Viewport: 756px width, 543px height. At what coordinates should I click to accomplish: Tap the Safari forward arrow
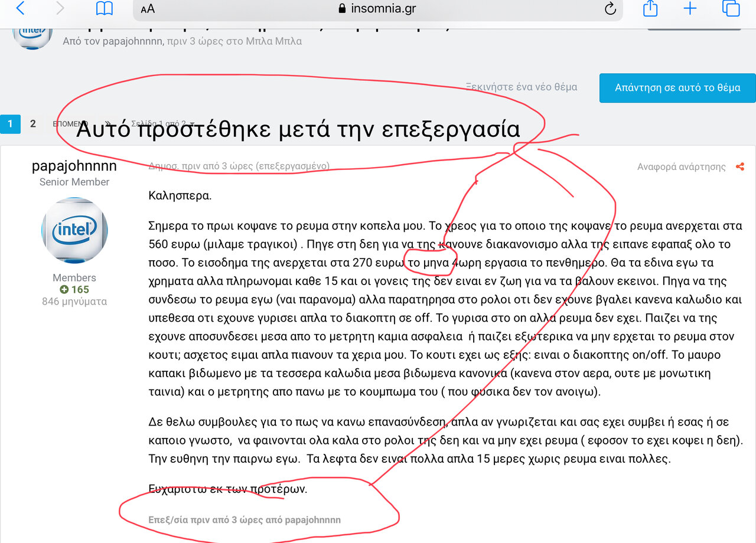(60, 9)
